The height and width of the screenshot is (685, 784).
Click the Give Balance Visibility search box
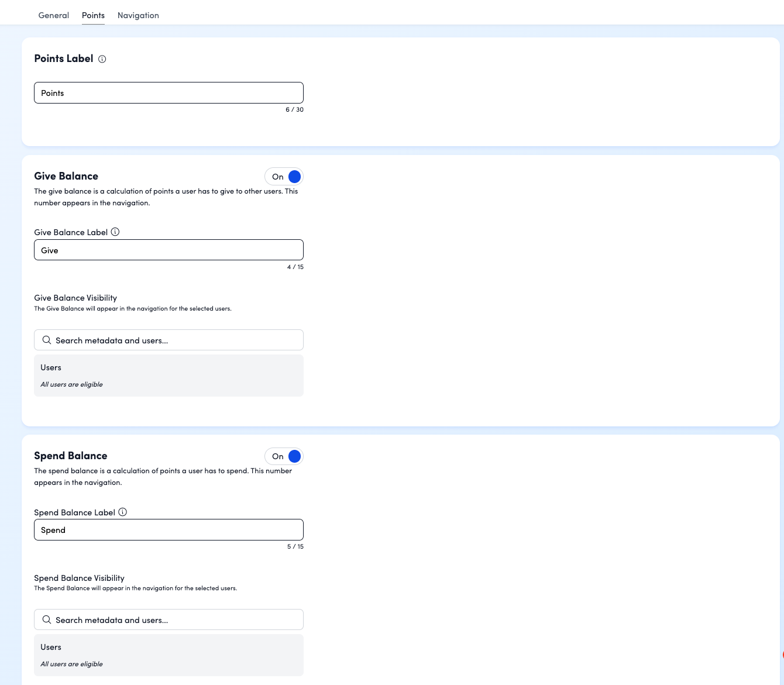coord(176,340)
